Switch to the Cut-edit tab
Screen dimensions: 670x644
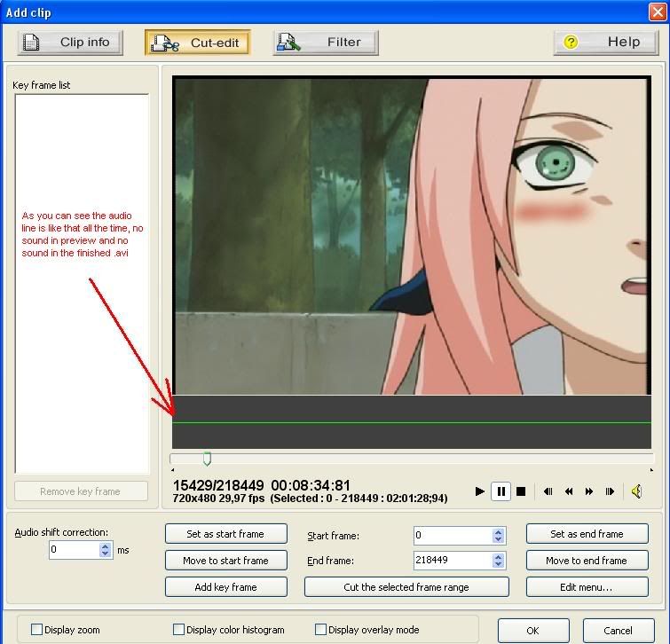click(x=197, y=43)
